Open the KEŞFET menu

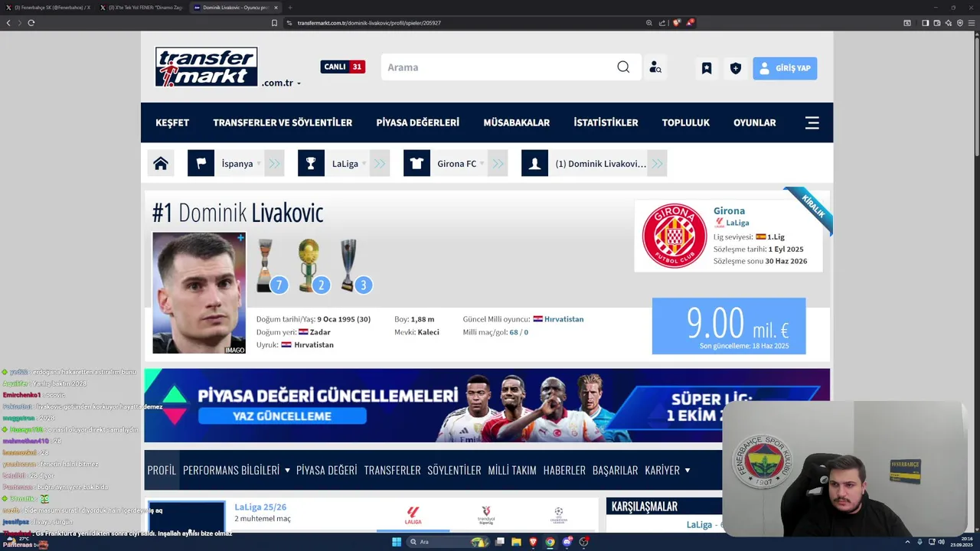(172, 122)
